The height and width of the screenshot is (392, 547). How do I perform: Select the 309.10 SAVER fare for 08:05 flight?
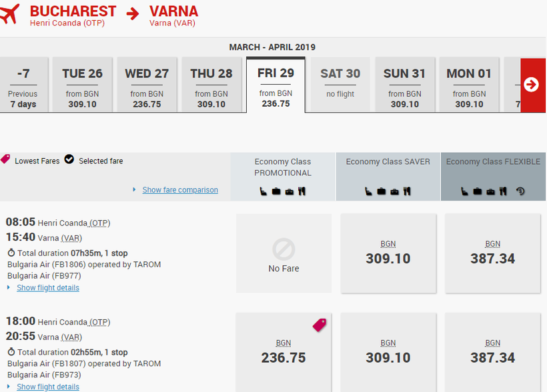tap(388, 253)
